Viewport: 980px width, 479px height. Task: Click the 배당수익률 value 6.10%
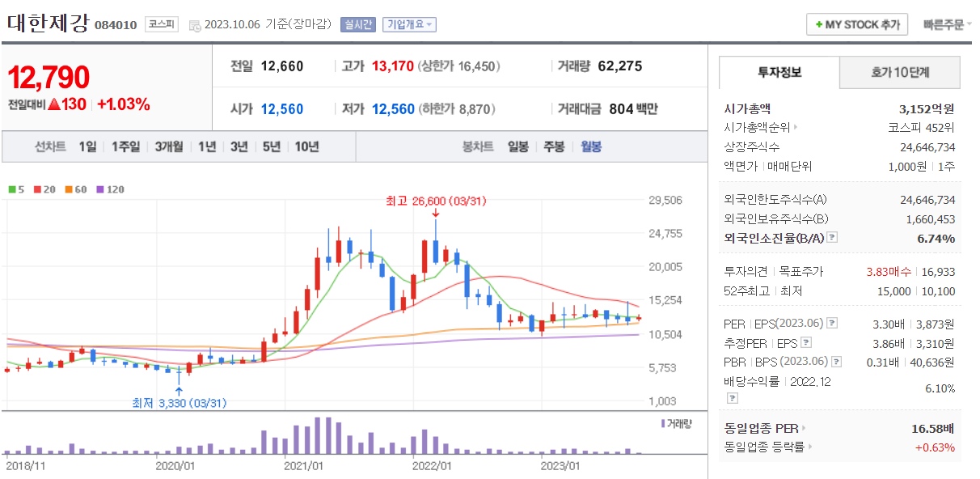tap(939, 389)
